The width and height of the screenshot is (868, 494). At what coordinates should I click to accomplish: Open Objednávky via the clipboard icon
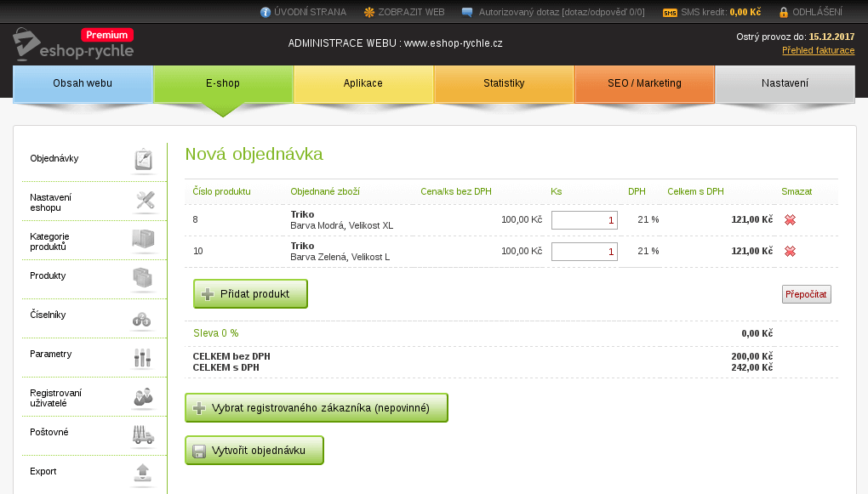click(x=143, y=158)
